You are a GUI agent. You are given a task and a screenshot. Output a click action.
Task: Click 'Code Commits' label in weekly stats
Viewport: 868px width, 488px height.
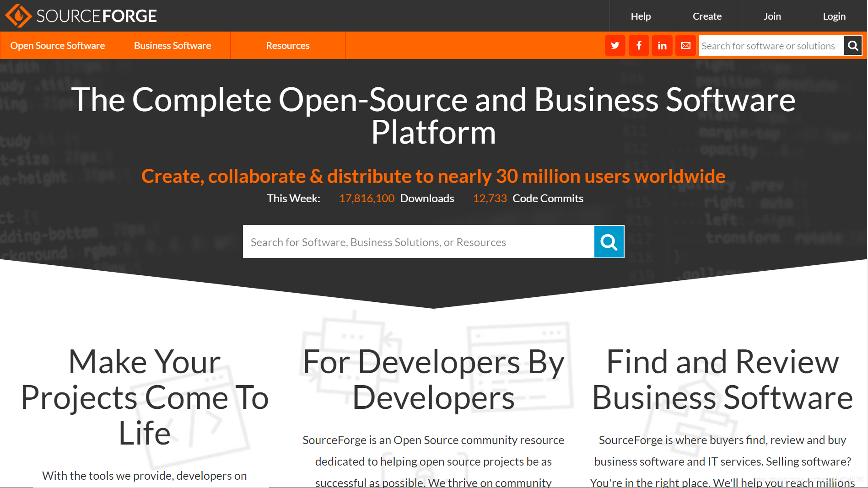pyautogui.click(x=548, y=198)
